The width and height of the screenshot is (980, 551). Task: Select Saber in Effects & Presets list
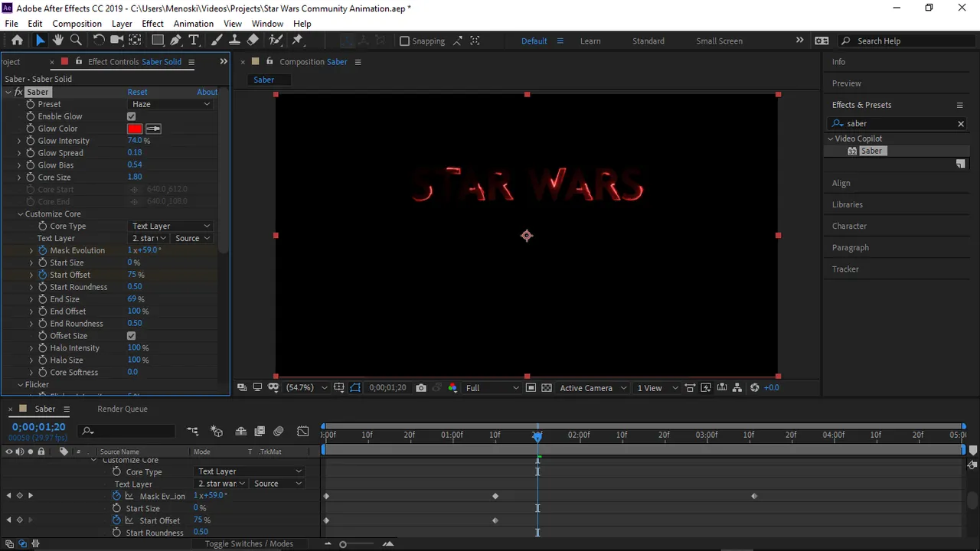click(x=871, y=151)
